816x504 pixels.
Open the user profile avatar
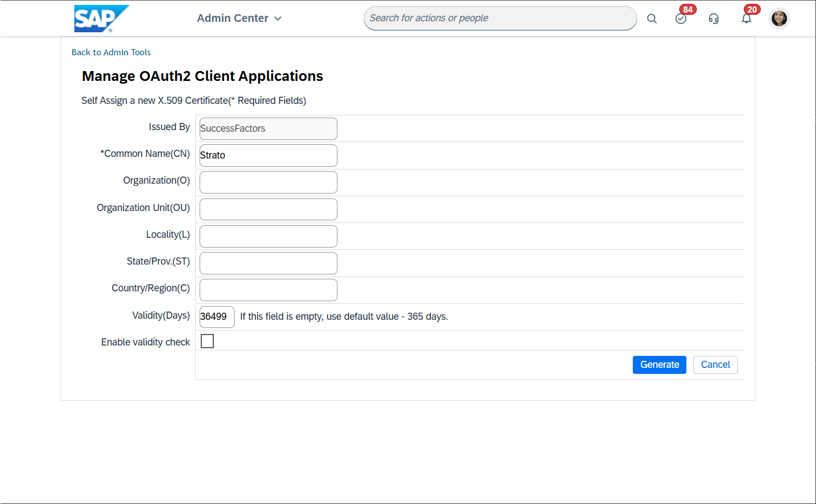[x=779, y=19]
